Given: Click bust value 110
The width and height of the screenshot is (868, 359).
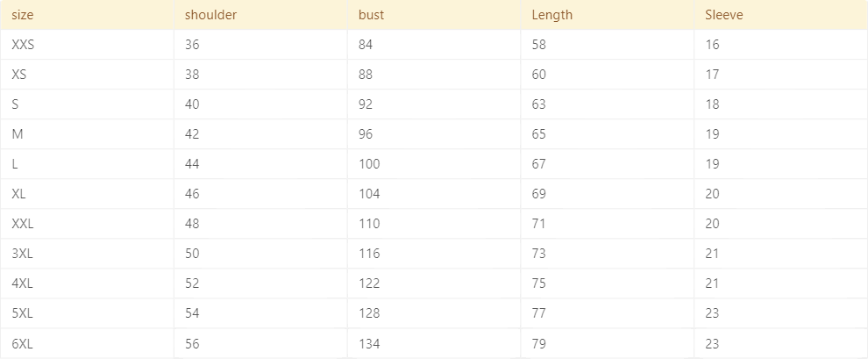Looking at the screenshot, I should click(369, 224).
